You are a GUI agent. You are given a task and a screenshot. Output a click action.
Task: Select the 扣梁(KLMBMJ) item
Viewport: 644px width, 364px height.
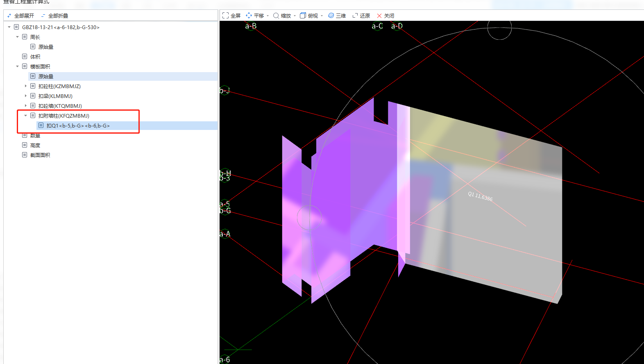(x=55, y=96)
